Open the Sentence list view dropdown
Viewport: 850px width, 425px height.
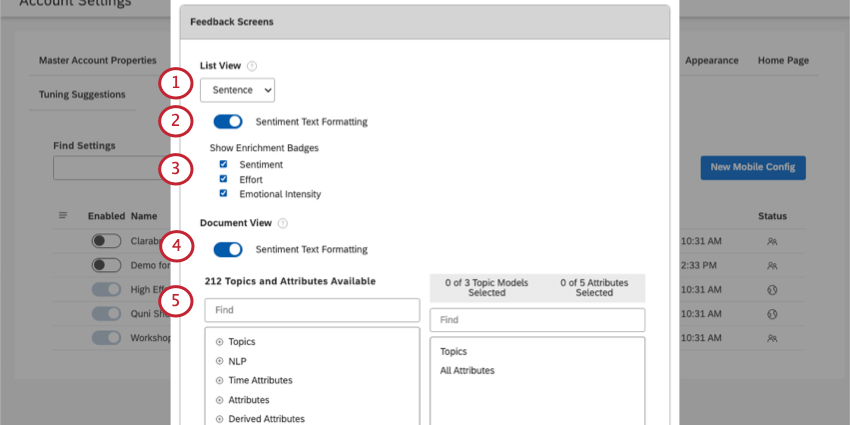(237, 91)
